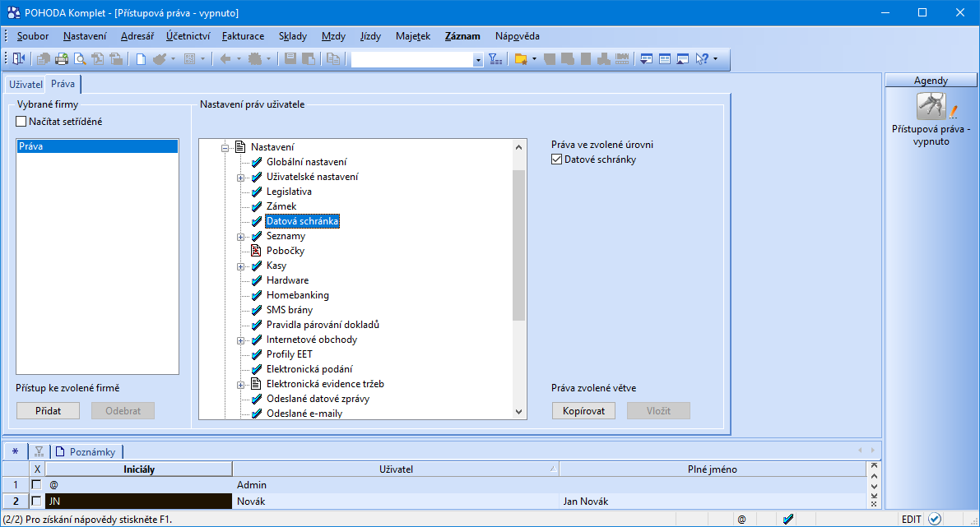Image resolution: width=980 pixels, height=527 pixels.
Task: Tick the X checkbox for Admin row
Action: [36, 484]
